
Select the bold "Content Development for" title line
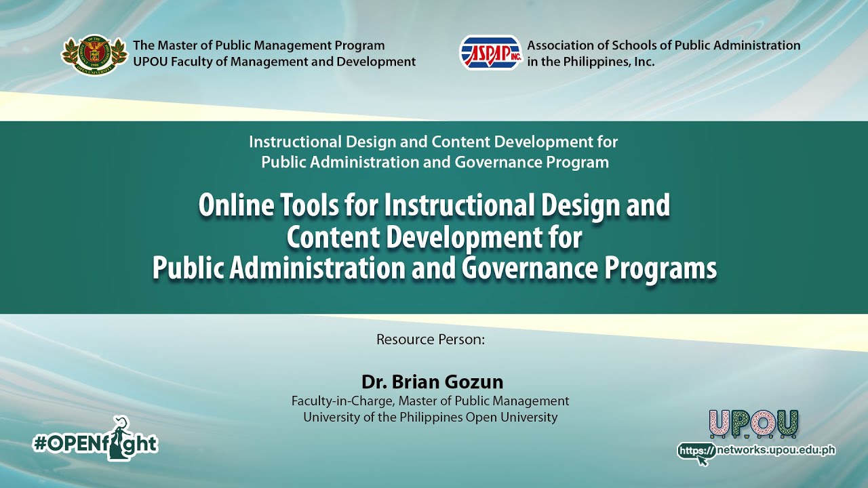(x=434, y=237)
